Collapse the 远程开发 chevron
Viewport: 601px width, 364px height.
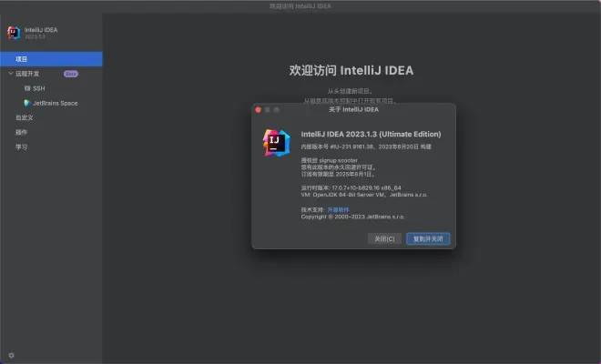click(10, 74)
